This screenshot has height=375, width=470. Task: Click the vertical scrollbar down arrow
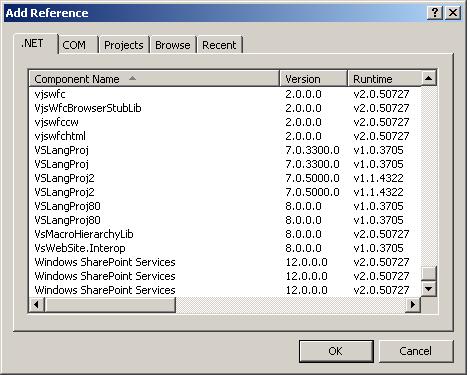429,288
